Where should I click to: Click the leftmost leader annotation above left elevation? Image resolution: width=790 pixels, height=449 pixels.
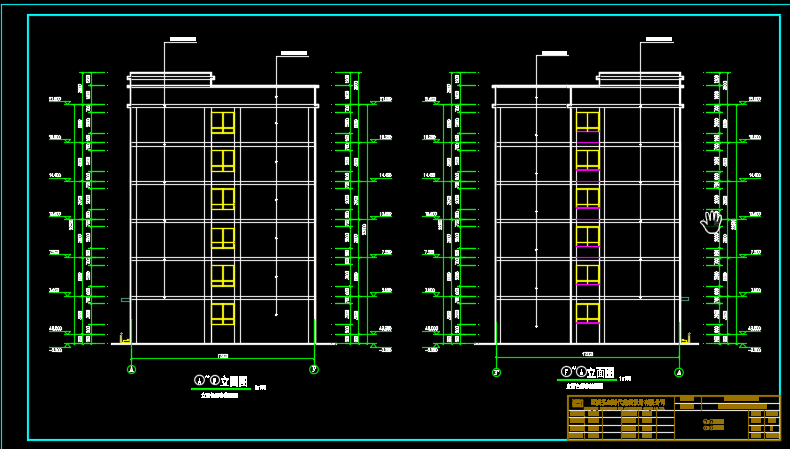click(x=181, y=39)
